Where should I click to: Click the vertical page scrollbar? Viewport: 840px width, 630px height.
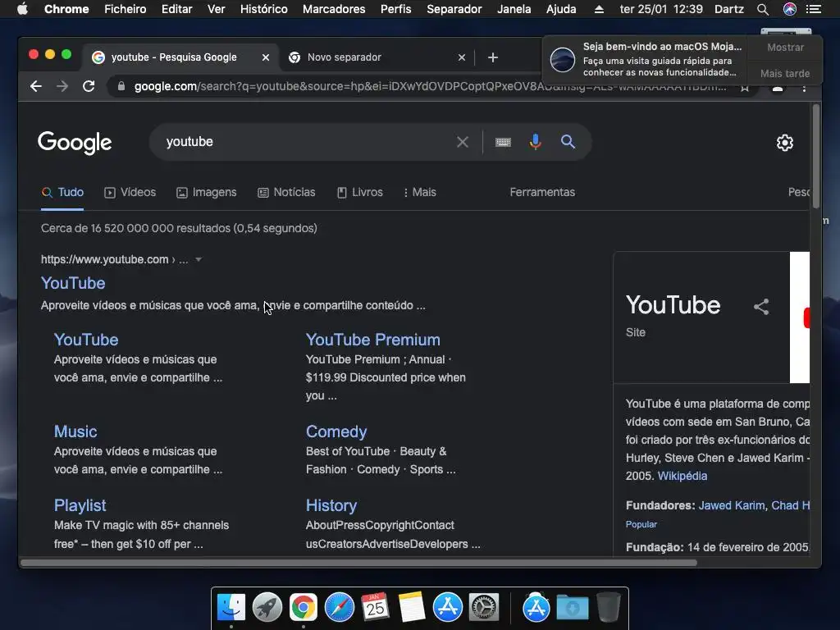click(x=816, y=156)
